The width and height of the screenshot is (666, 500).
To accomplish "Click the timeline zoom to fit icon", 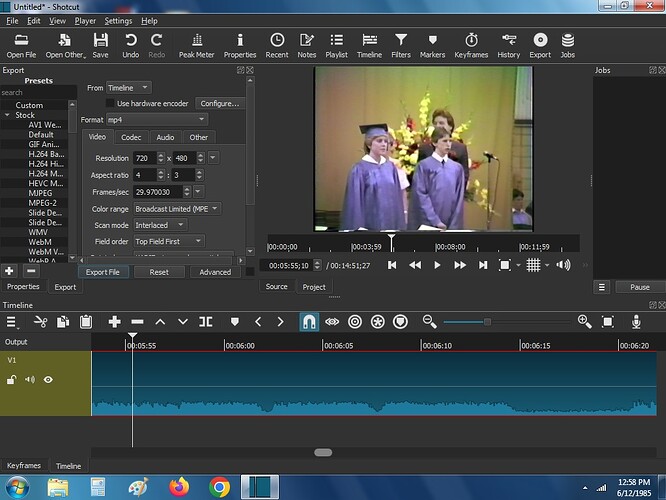I will [608, 322].
